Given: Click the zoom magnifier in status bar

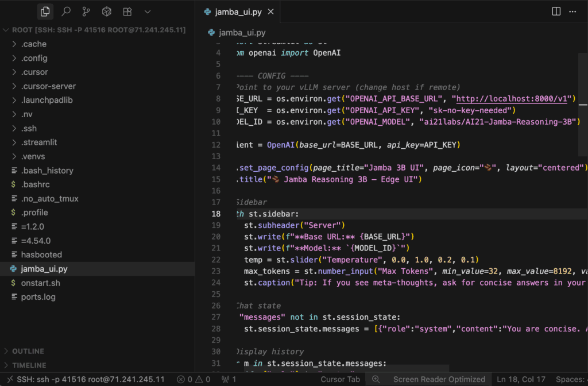Looking at the screenshot, I should coord(376,379).
